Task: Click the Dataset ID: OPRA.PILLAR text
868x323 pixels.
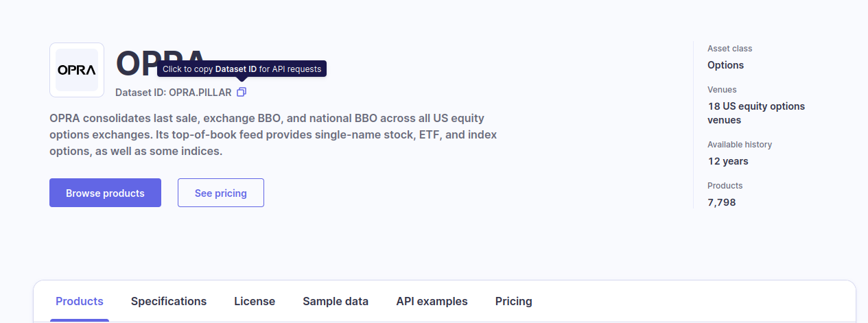Action: coord(174,92)
